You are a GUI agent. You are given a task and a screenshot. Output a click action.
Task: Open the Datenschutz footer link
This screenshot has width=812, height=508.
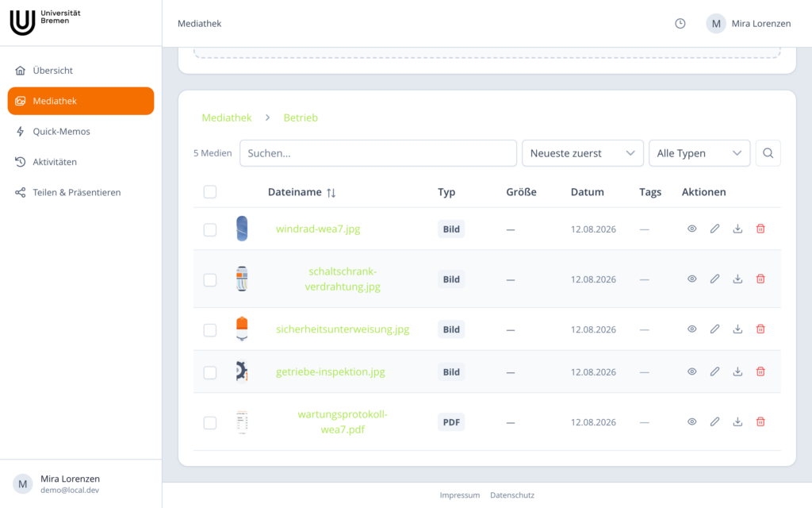pyautogui.click(x=512, y=495)
